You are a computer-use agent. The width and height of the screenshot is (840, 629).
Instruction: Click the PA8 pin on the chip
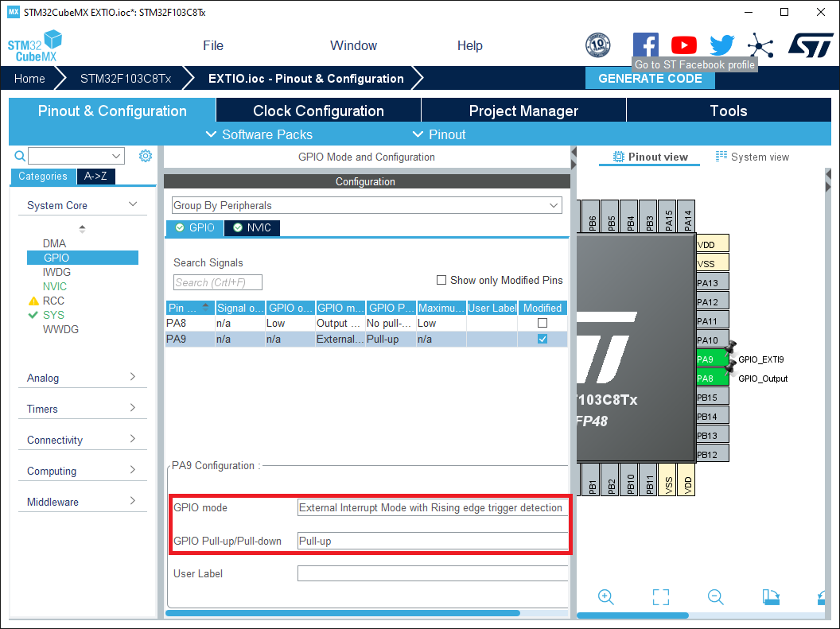point(713,379)
